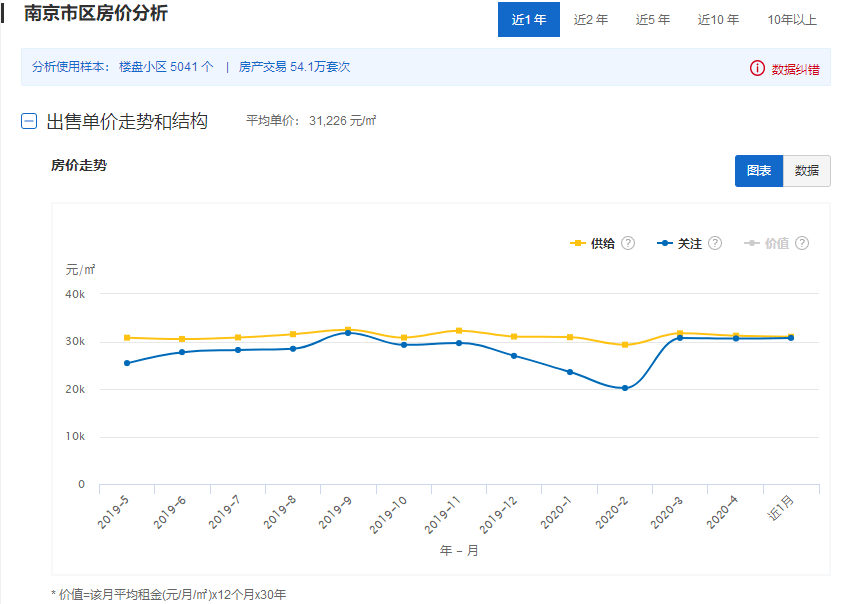Click the help icon beside 关注 legend
Screen dimensions: 851x604
coord(715,243)
